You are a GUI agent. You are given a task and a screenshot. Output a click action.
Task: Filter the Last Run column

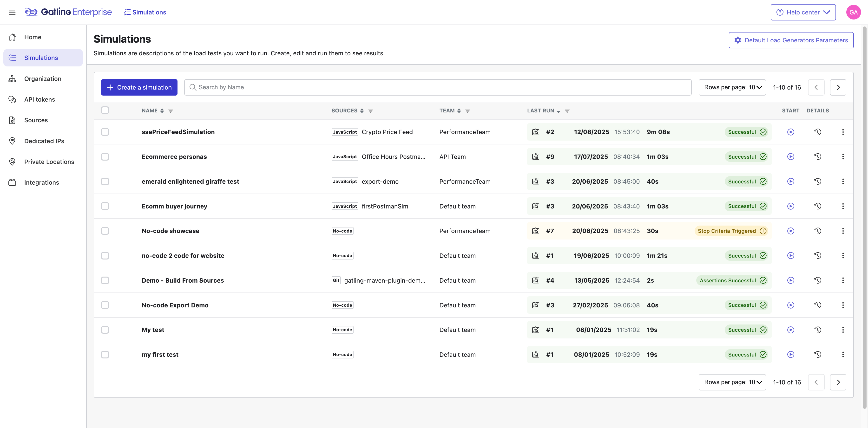pos(567,111)
